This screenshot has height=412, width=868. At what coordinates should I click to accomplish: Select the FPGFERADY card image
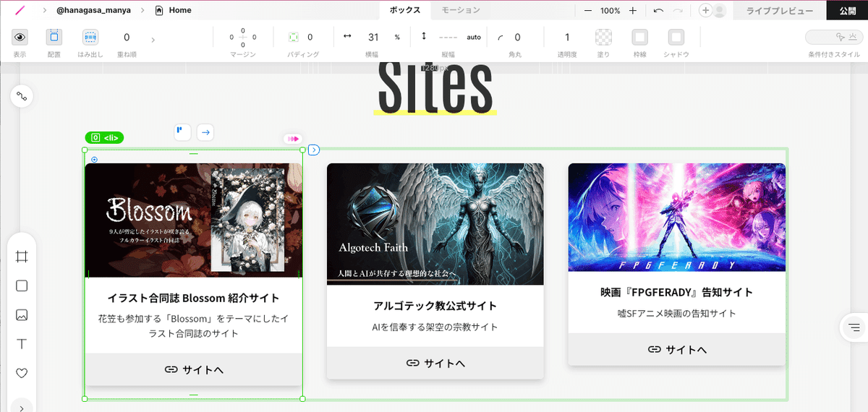pos(676,217)
